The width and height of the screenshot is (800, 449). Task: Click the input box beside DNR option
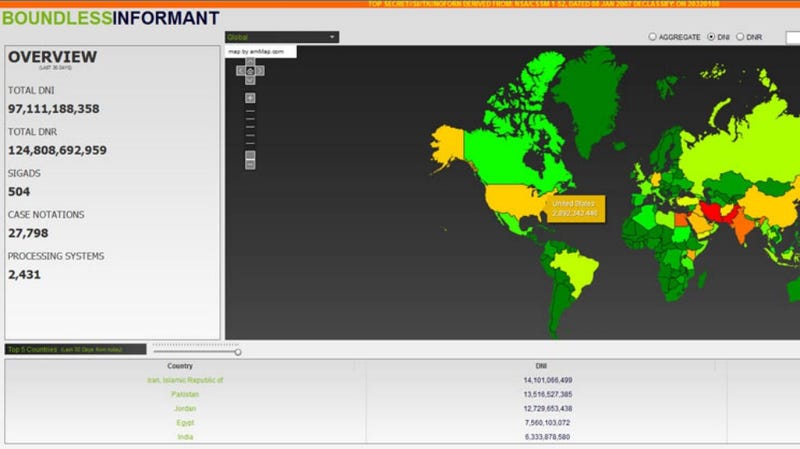tap(793, 37)
